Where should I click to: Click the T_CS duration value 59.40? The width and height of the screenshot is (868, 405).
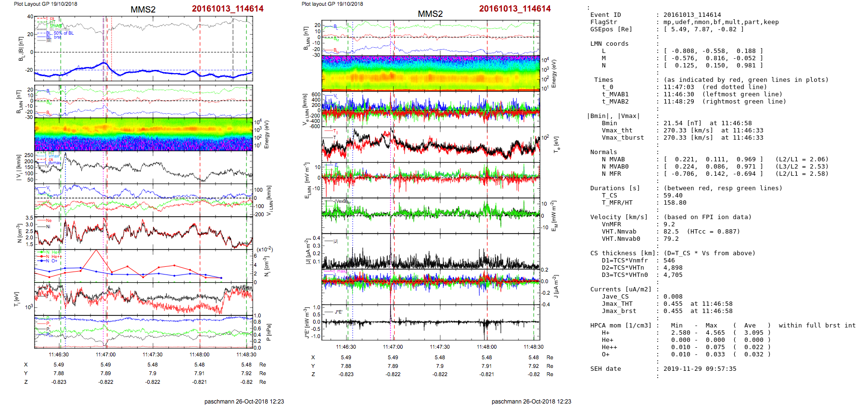coord(673,196)
